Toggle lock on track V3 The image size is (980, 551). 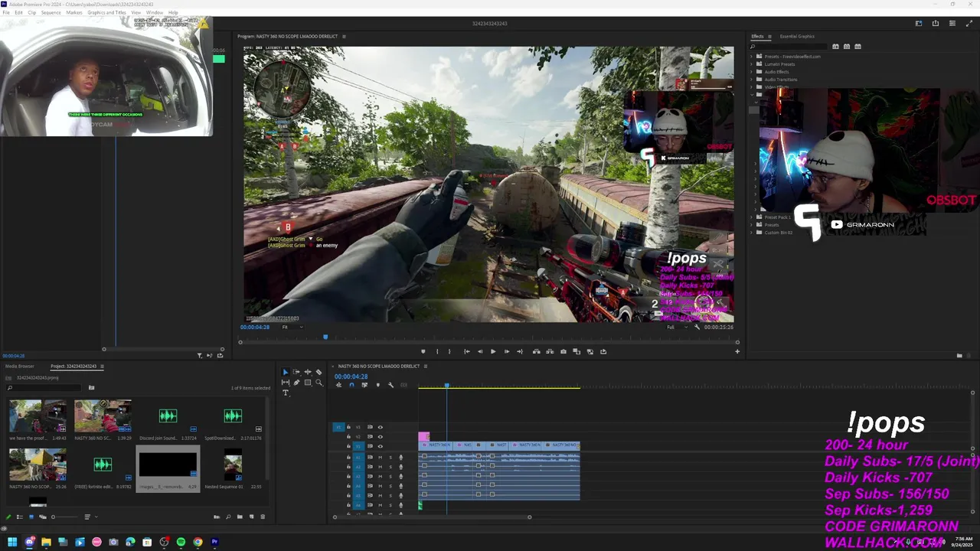(x=348, y=427)
